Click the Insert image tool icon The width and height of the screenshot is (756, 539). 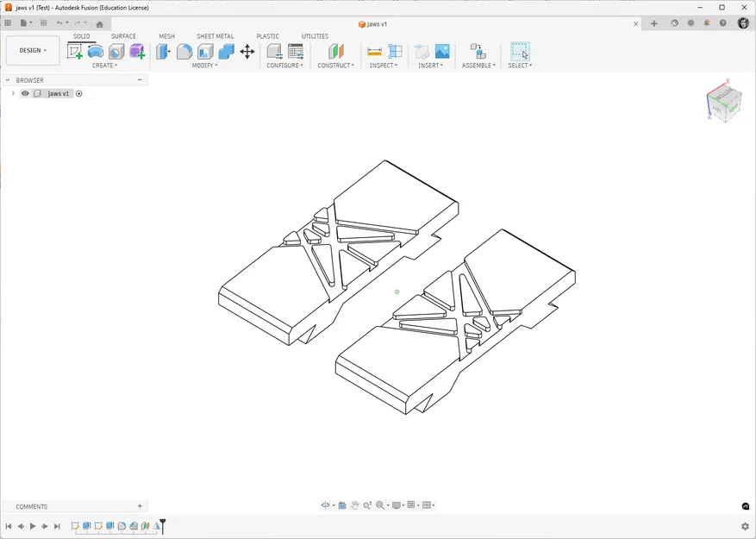coord(441,50)
